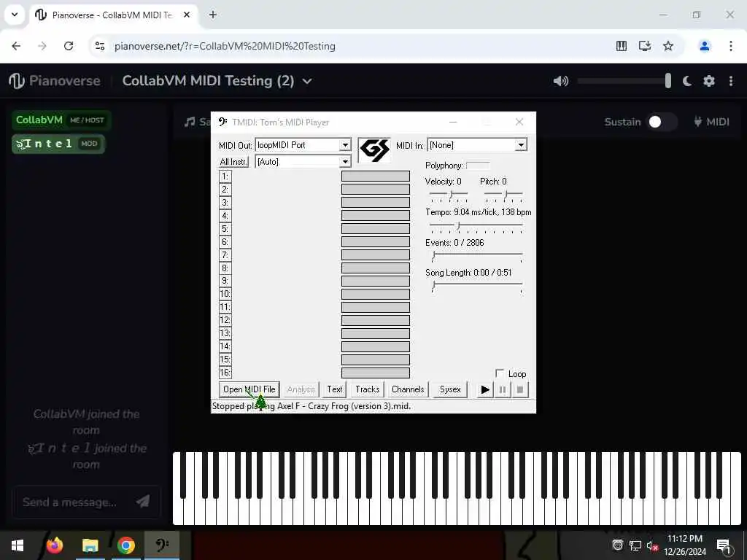Toggle channel 16 button in TMIDI
This screenshot has height=560, width=747.
[225, 373]
